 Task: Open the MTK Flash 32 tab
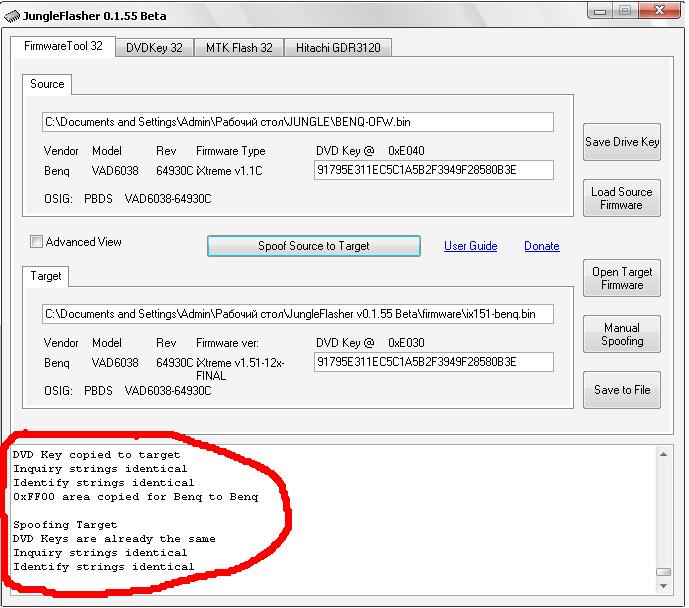tap(239, 47)
